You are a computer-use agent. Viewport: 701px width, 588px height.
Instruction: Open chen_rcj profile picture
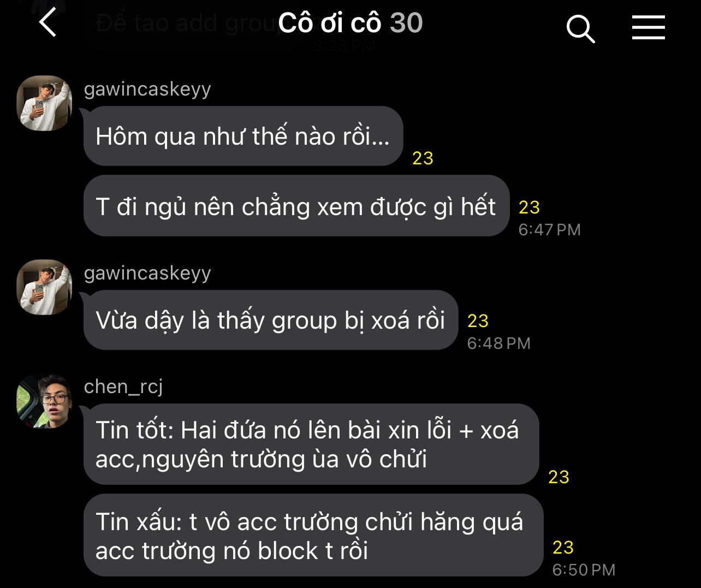click(x=44, y=401)
